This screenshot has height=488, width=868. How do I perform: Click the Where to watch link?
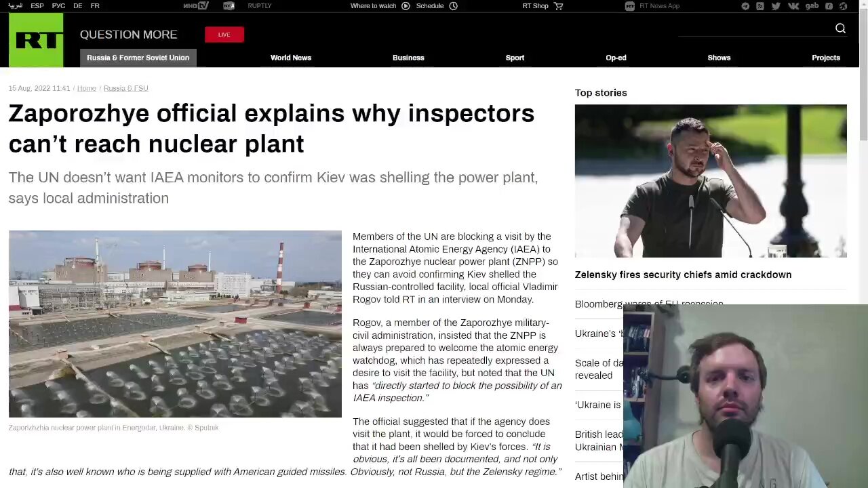373,6
